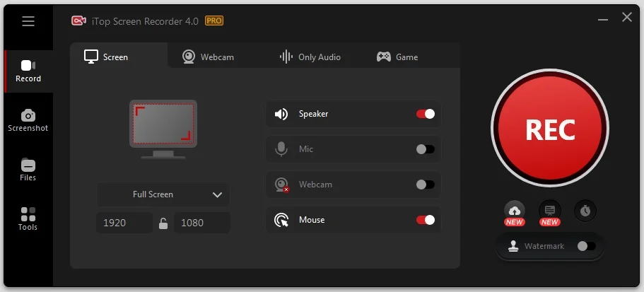The width and height of the screenshot is (644, 292).
Task: Disable the Mouse toggle
Action: [426, 220]
